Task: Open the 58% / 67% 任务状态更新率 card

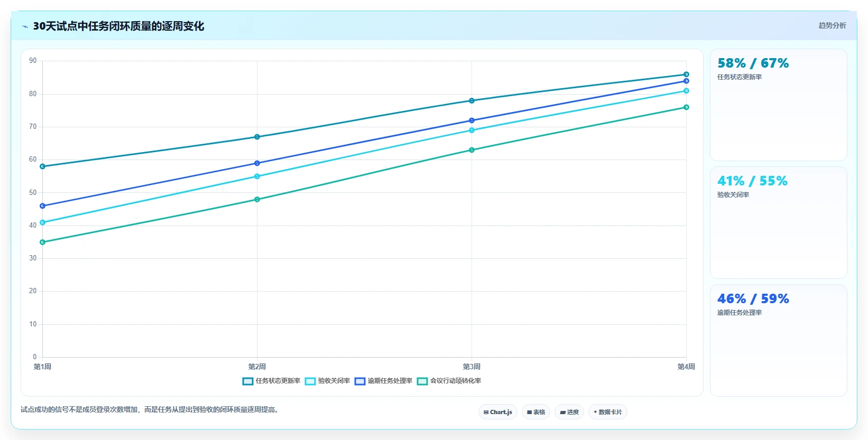Action: [778, 105]
